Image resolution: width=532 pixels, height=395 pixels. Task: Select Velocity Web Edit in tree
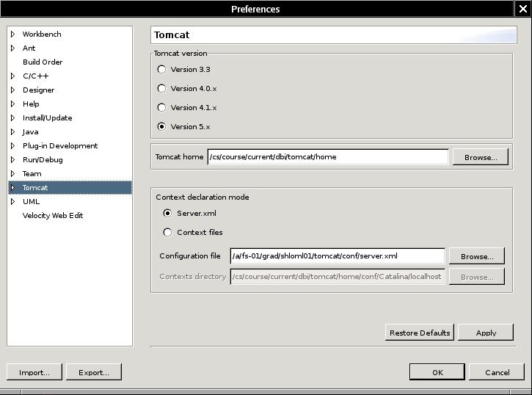coord(53,215)
